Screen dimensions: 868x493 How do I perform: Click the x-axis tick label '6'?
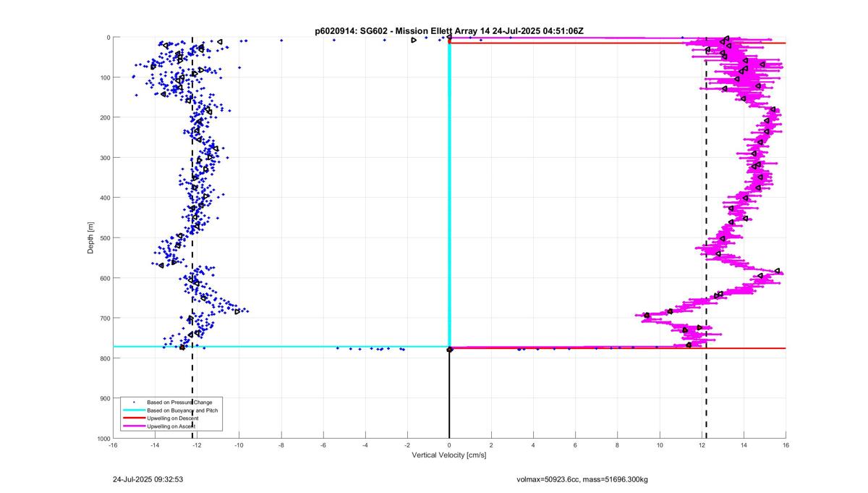coord(575,445)
